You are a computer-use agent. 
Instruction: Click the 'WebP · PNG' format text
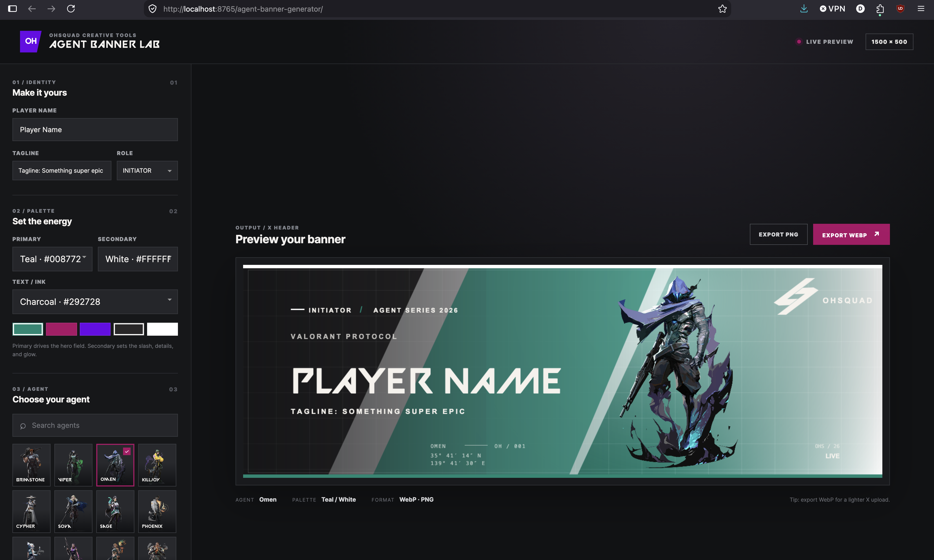(416, 499)
